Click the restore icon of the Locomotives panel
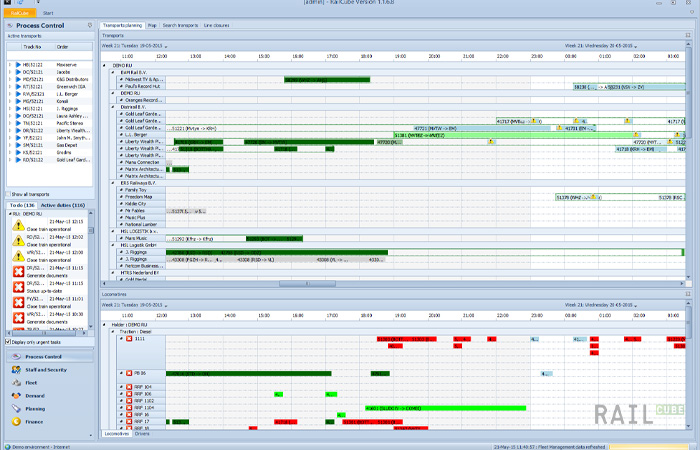Image resolution: width=700 pixels, height=450 pixels. pos(688,294)
